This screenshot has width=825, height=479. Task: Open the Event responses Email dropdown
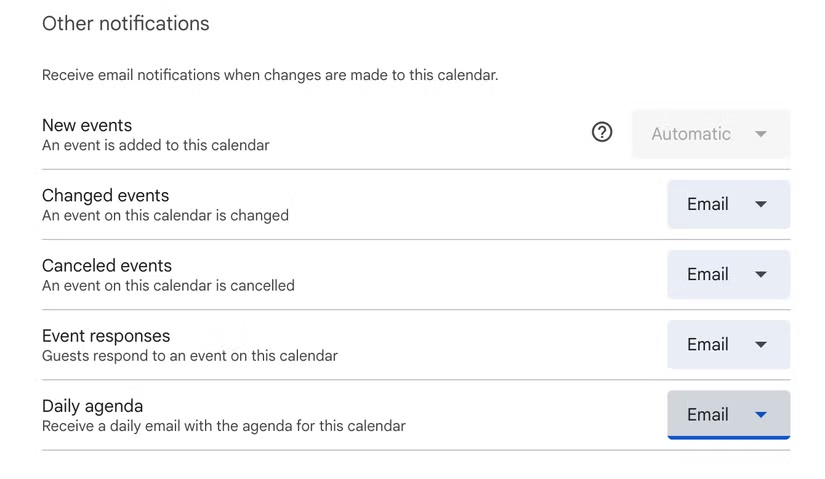pyautogui.click(x=728, y=344)
